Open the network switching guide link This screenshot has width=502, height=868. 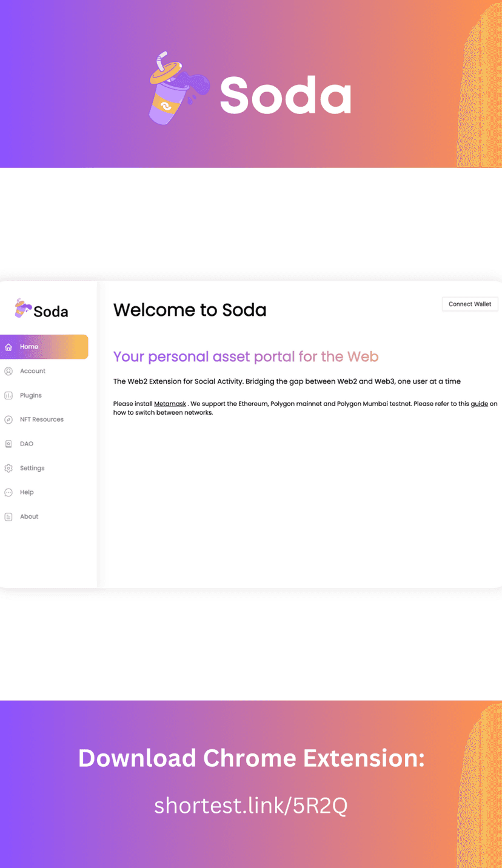(479, 404)
